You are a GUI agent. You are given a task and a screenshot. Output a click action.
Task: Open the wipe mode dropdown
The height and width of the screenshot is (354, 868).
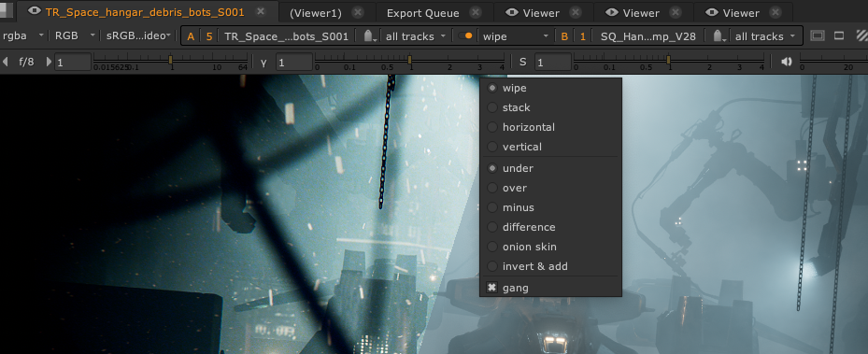(x=515, y=35)
